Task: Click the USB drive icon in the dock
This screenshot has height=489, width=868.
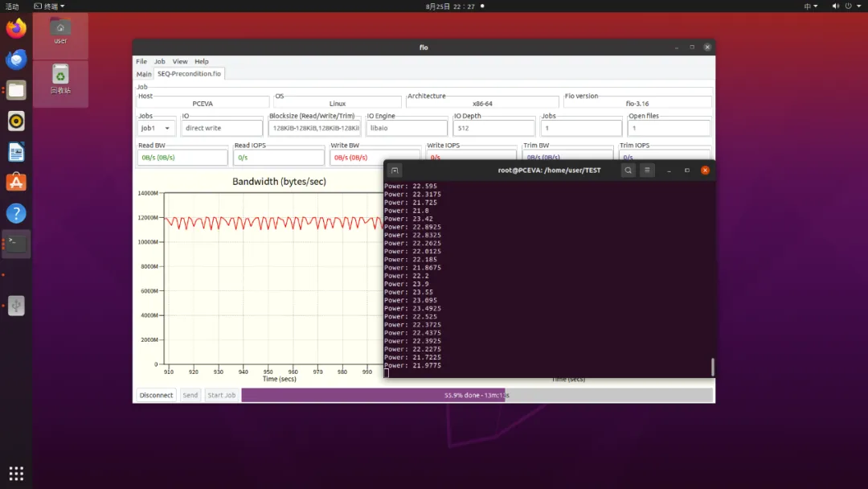Action: pos(16,305)
